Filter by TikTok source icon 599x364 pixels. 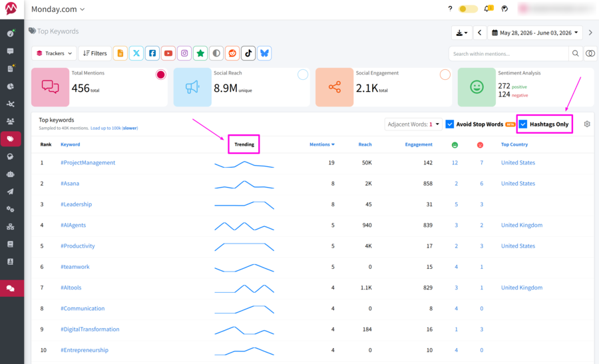pyautogui.click(x=248, y=53)
